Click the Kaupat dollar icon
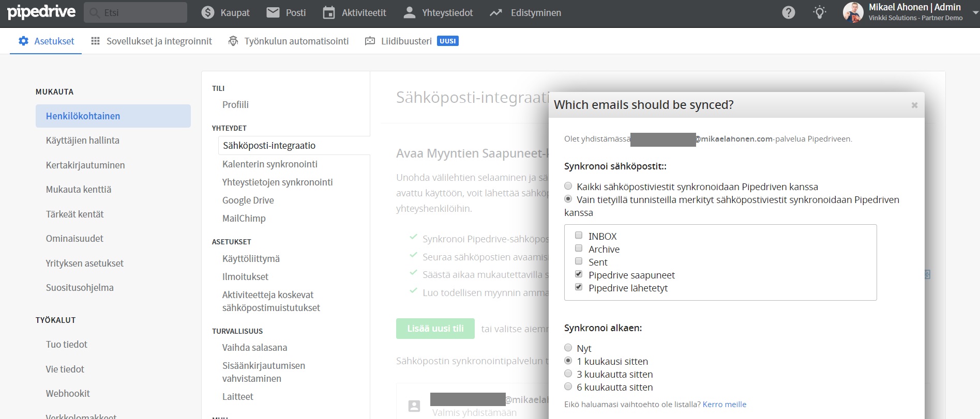The image size is (980, 419). (208, 12)
